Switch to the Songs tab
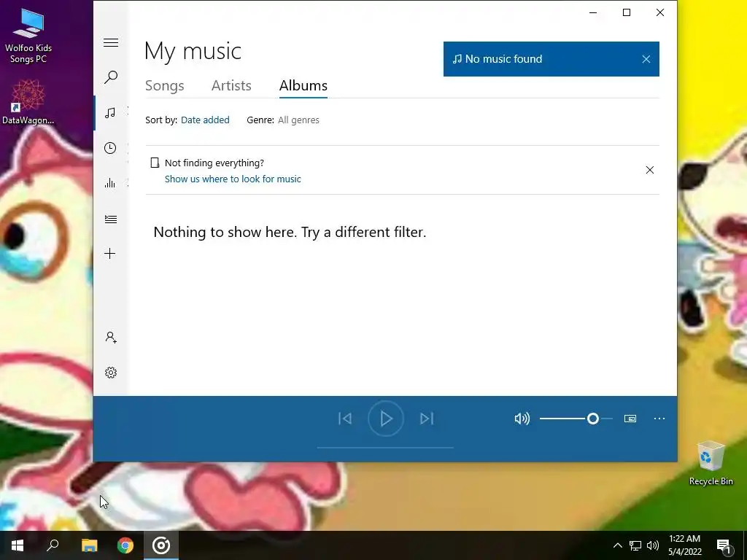The image size is (747, 560). tap(164, 86)
